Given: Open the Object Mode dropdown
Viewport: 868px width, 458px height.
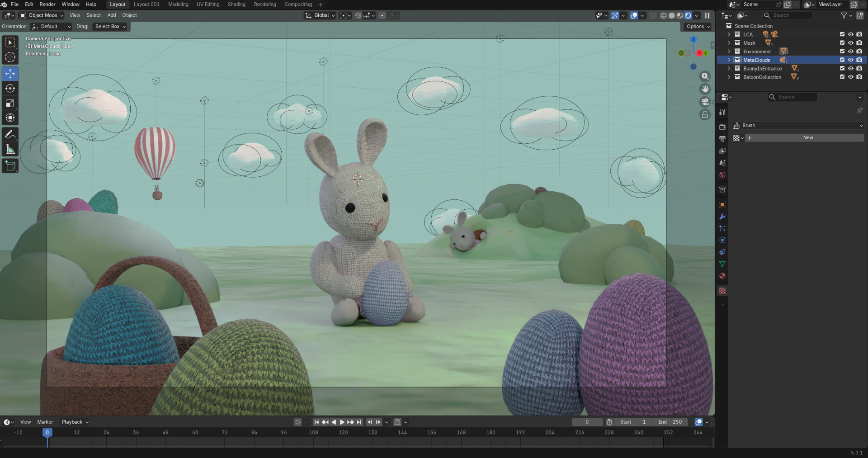Looking at the screenshot, I should point(42,15).
